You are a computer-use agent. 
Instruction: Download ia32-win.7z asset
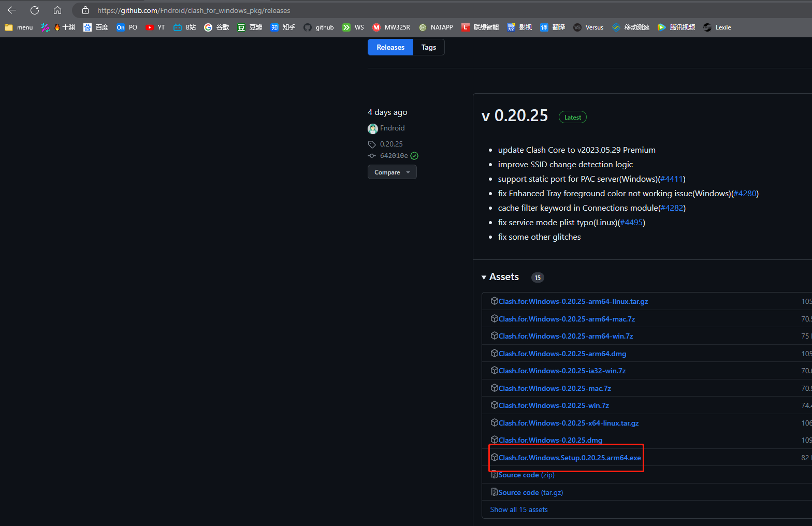pyautogui.click(x=562, y=371)
